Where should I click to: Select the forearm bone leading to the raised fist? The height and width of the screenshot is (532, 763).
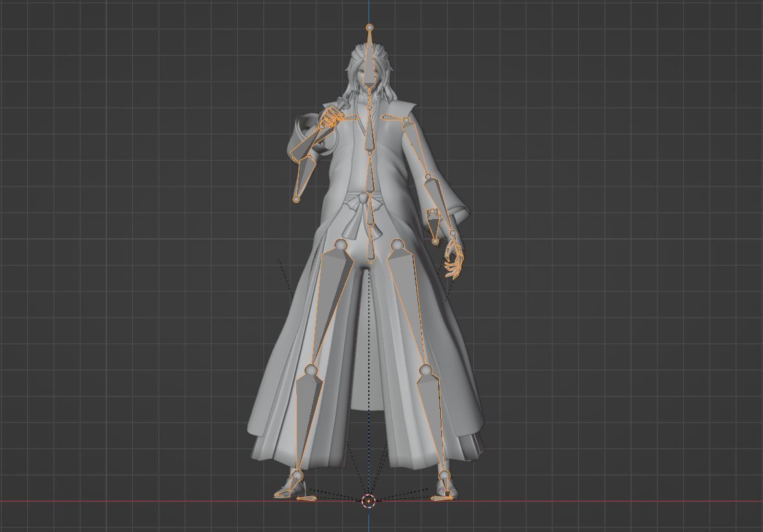click(306, 144)
